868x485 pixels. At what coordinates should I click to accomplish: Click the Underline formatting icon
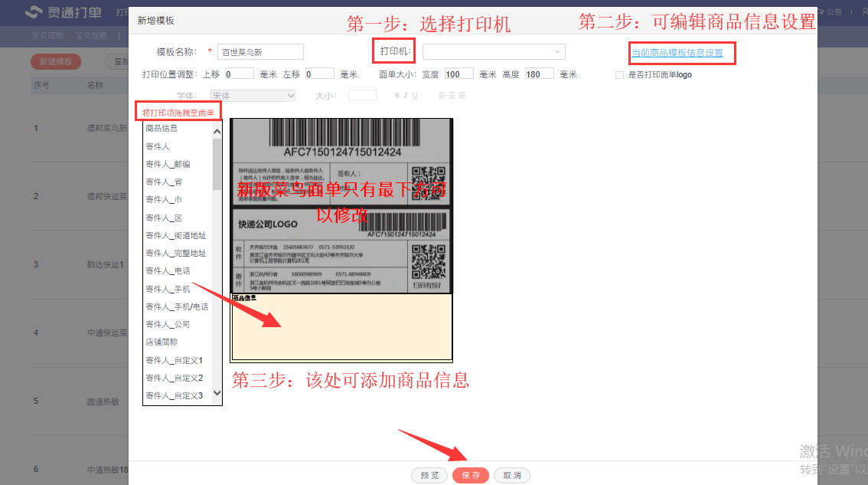click(415, 96)
